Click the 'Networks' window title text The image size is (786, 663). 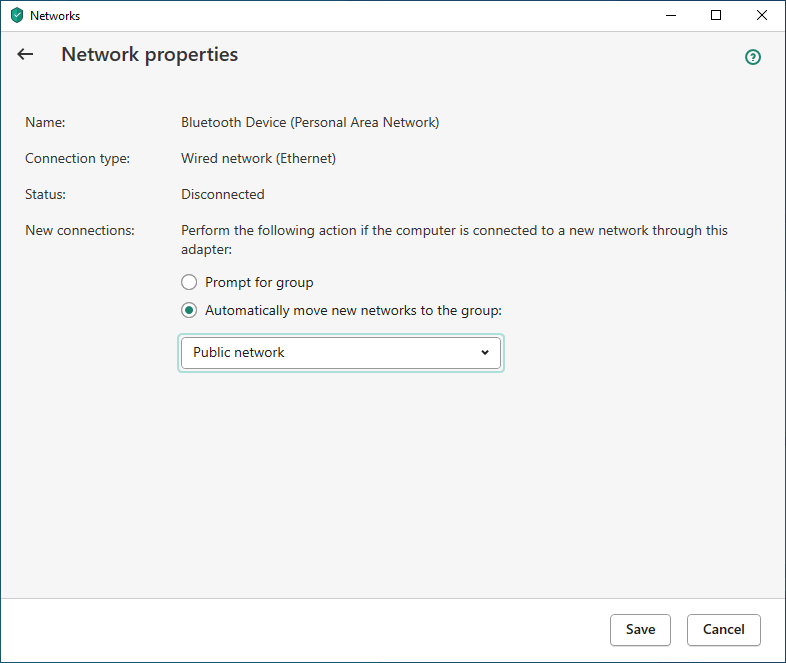click(x=55, y=16)
